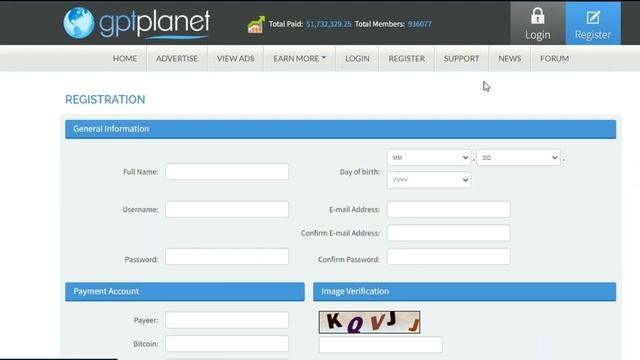The height and width of the screenshot is (360, 640).
Task: Open the MM birth month dropdown
Action: (429, 158)
